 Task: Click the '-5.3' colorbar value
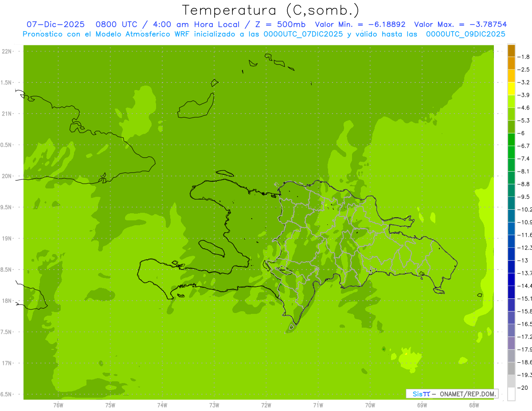pyautogui.click(x=524, y=120)
